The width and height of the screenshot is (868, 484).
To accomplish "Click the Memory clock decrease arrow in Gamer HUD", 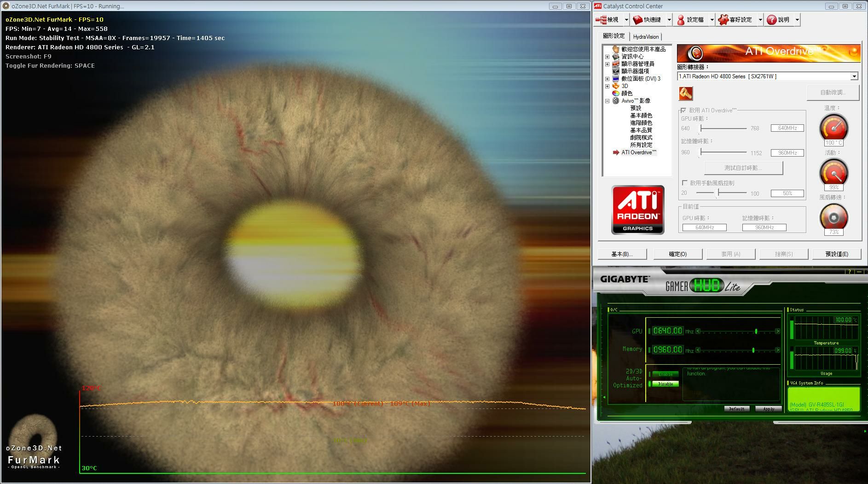I will tap(698, 350).
